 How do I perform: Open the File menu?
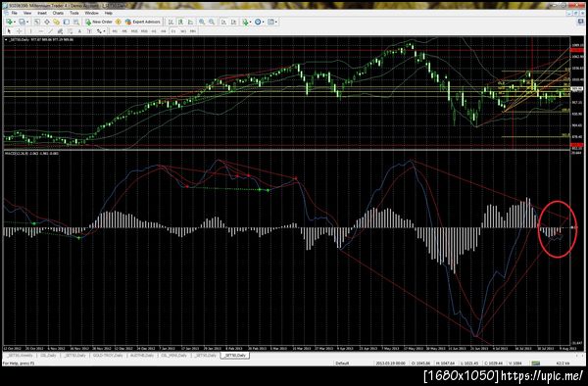(15, 13)
